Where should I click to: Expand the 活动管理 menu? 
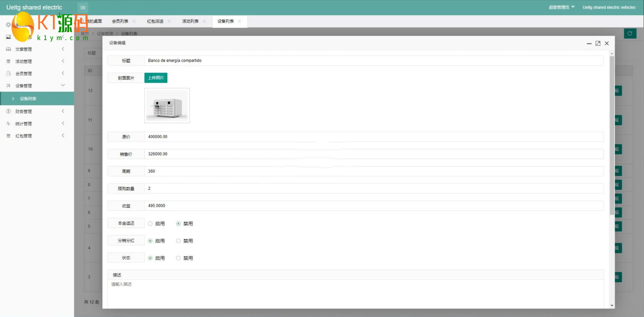point(63,61)
